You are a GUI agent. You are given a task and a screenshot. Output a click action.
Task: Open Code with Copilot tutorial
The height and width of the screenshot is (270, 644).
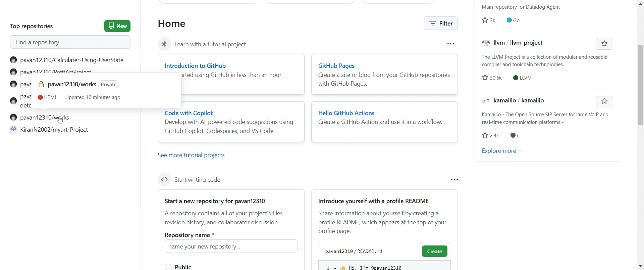(x=189, y=113)
